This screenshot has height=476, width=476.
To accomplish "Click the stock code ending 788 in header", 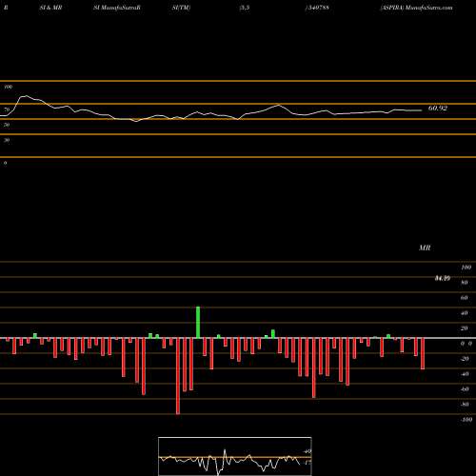I will [317, 8].
